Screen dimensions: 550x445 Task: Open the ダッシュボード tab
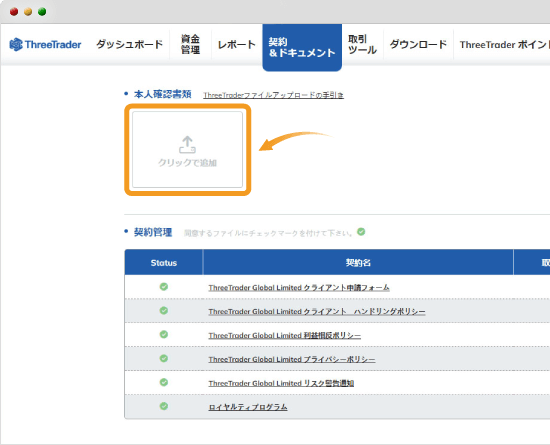click(x=129, y=45)
